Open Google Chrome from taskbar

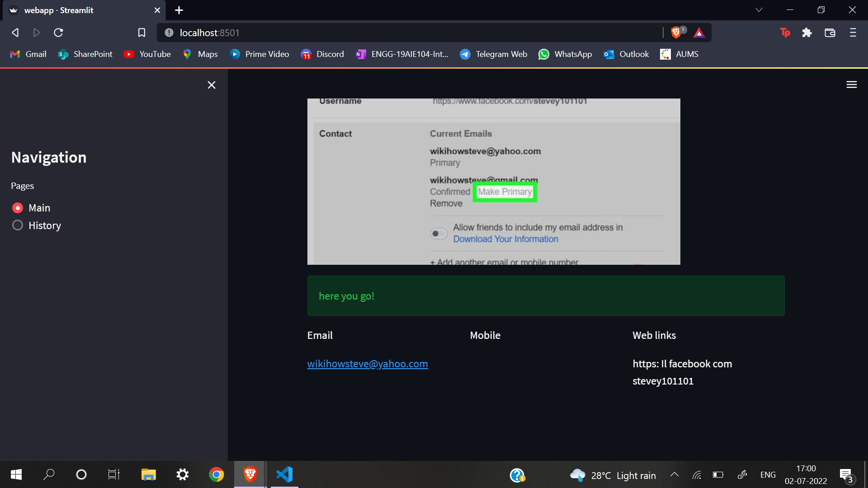tap(217, 474)
